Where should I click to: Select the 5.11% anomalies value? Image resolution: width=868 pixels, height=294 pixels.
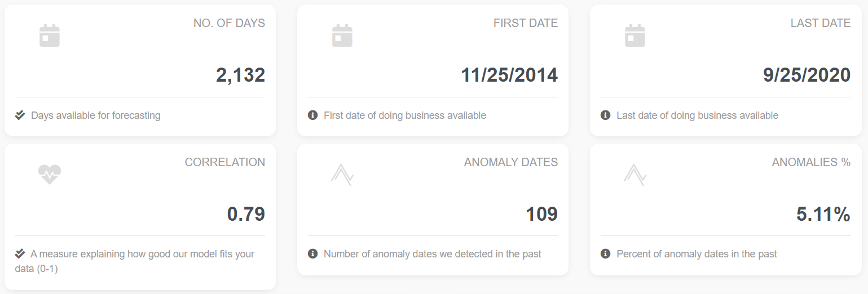[x=823, y=214]
